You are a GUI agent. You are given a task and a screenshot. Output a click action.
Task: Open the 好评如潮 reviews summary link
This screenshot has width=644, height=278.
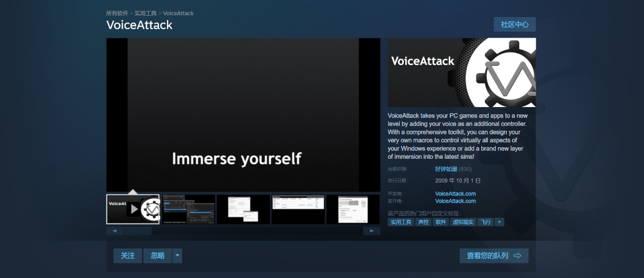446,169
